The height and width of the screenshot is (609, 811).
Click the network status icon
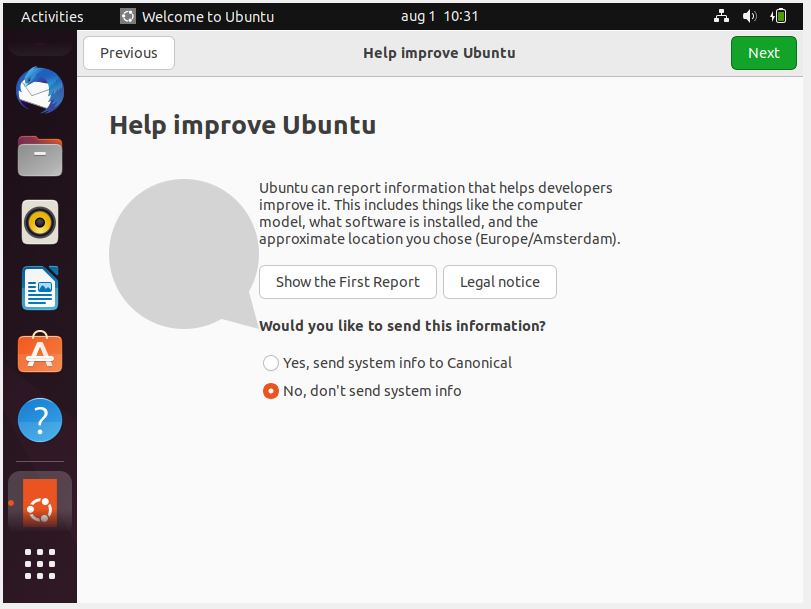pyautogui.click(x=721, y=16)
